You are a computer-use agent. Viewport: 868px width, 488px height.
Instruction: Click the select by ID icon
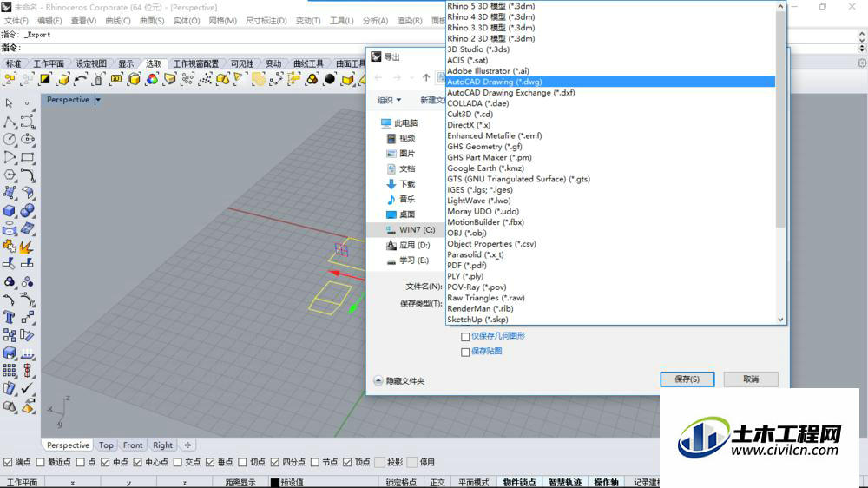click(x=116, y=79)
